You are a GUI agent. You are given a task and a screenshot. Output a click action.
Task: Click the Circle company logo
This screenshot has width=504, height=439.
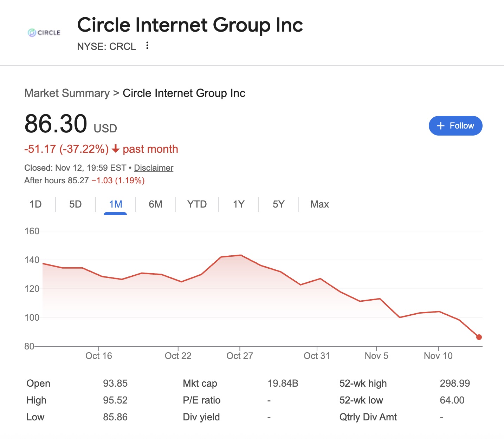pyautogui.click(x=44, y=33)
